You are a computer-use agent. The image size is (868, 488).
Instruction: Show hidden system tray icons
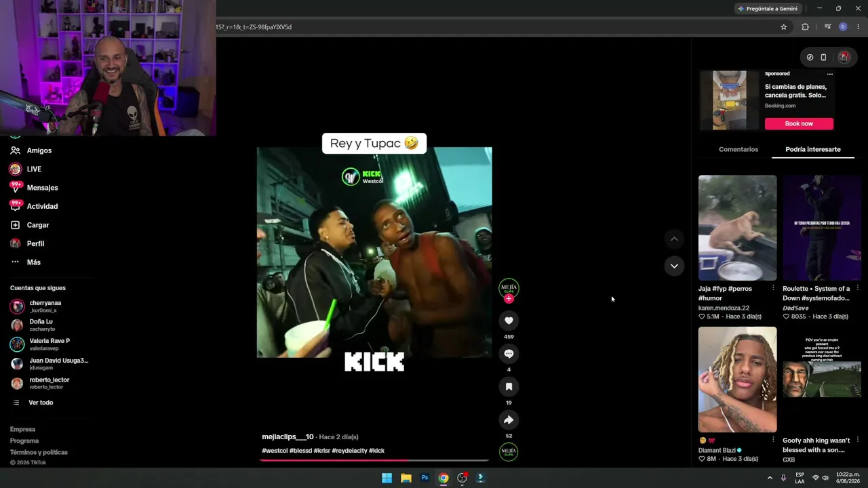pyautogui.click(x=770, y=478)
